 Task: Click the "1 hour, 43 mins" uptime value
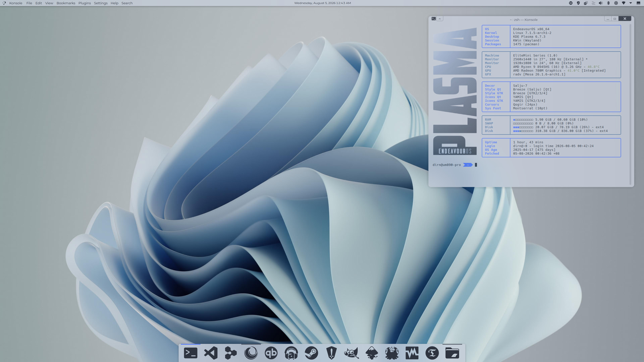528,142
